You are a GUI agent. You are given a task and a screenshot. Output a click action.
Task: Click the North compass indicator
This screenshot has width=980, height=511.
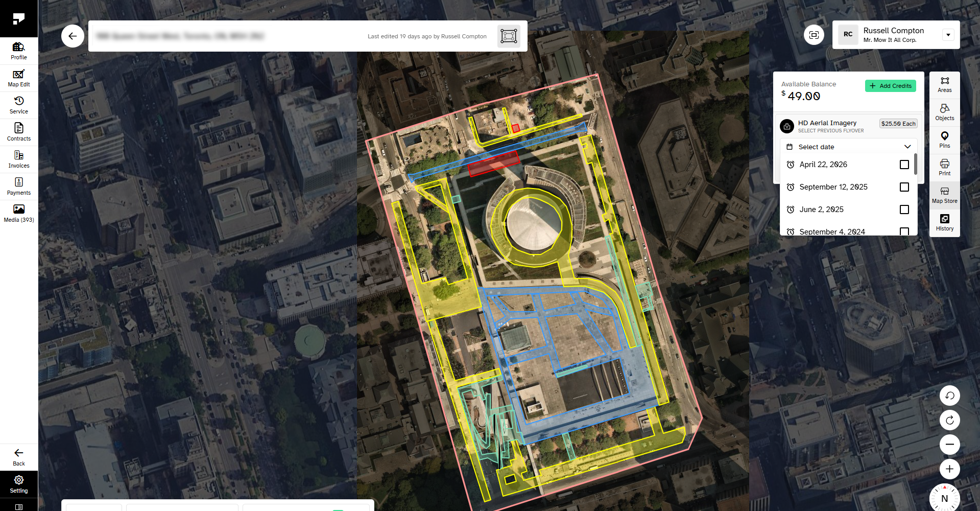point(945,498)
